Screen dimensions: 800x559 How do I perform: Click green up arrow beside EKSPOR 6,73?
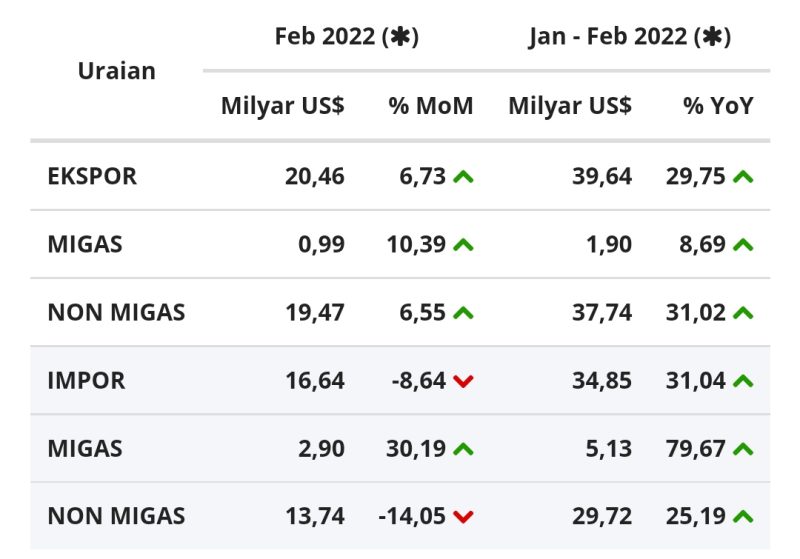click(463, 177)
